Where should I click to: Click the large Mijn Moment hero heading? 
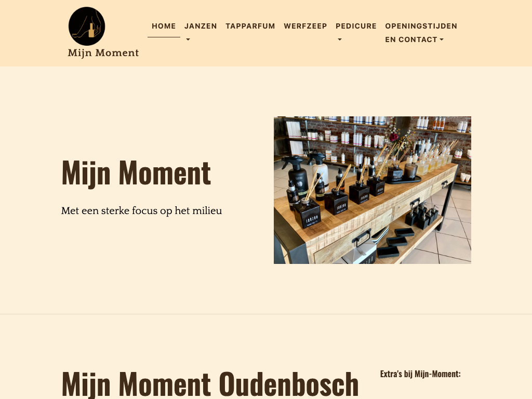[136, 173]
